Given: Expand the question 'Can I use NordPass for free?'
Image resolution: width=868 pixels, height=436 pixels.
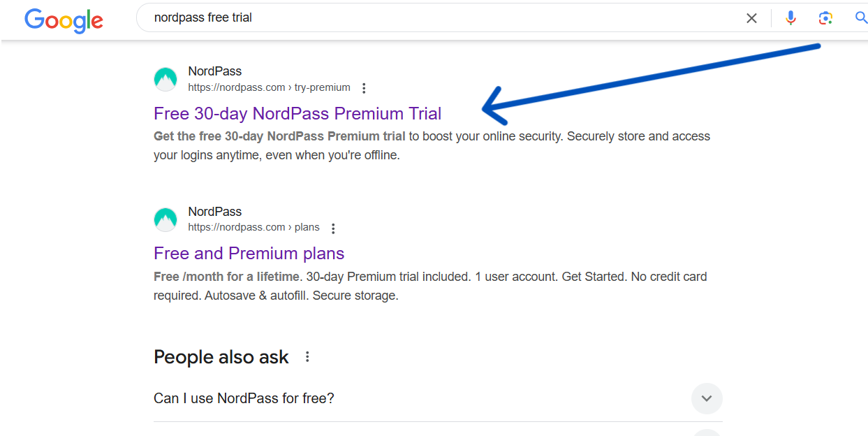Looking at the screenshot, I should pyautogui.click(x=707, y=398).
